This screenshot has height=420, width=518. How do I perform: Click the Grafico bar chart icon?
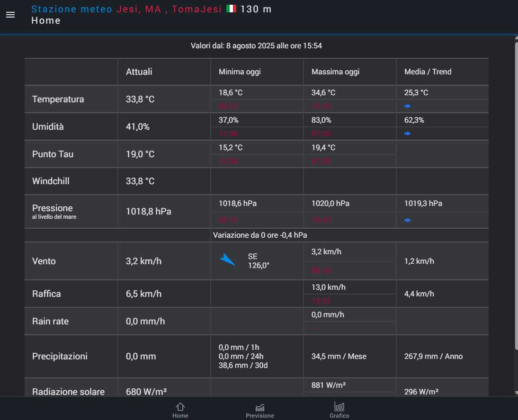(x=339, y=406)
